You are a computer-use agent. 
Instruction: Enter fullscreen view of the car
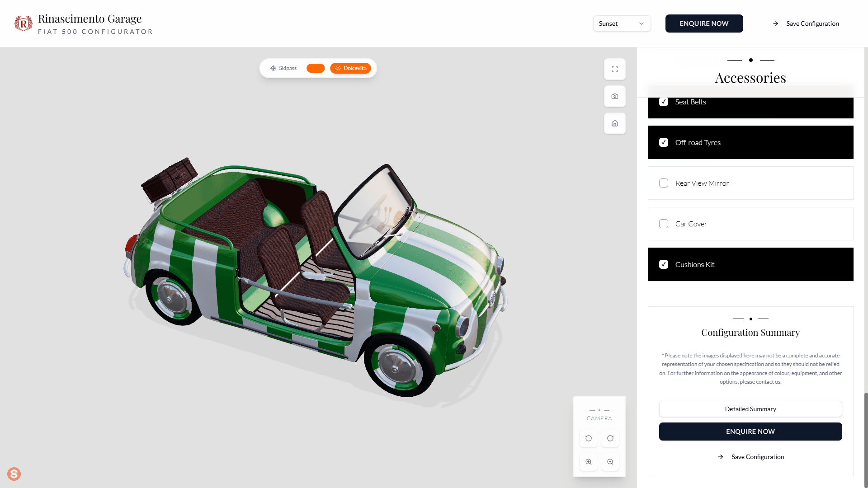tap(614, 69)
